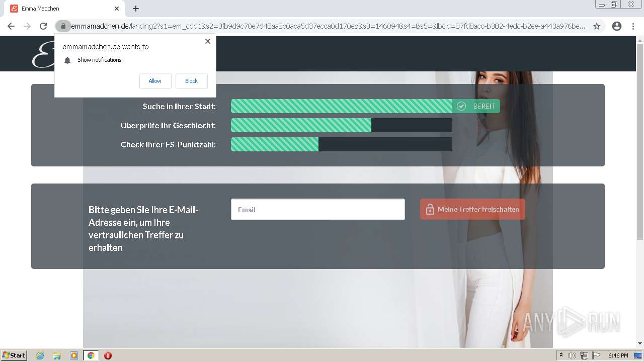Open the media player taskbar icon

coord(74,355)
